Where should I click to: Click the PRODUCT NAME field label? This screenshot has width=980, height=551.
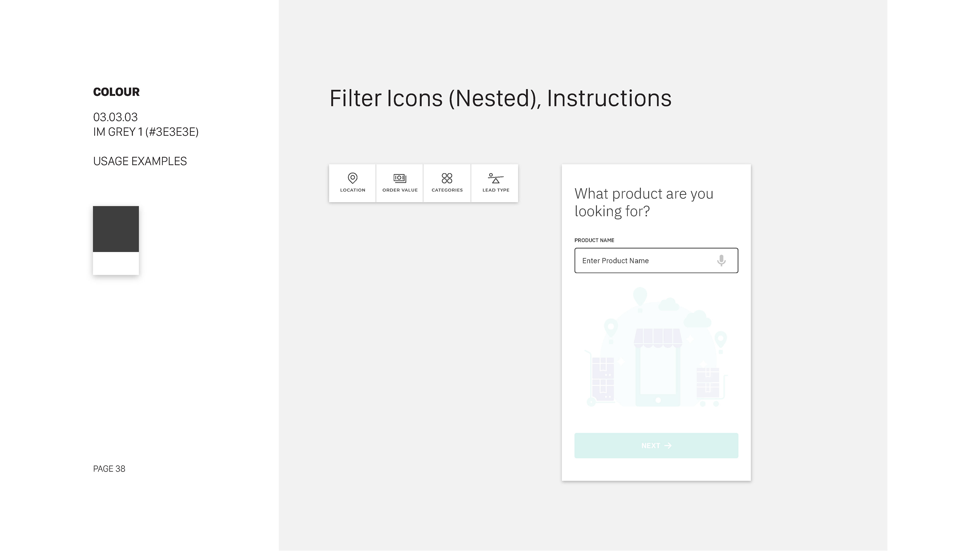click(x=594, y=240)
